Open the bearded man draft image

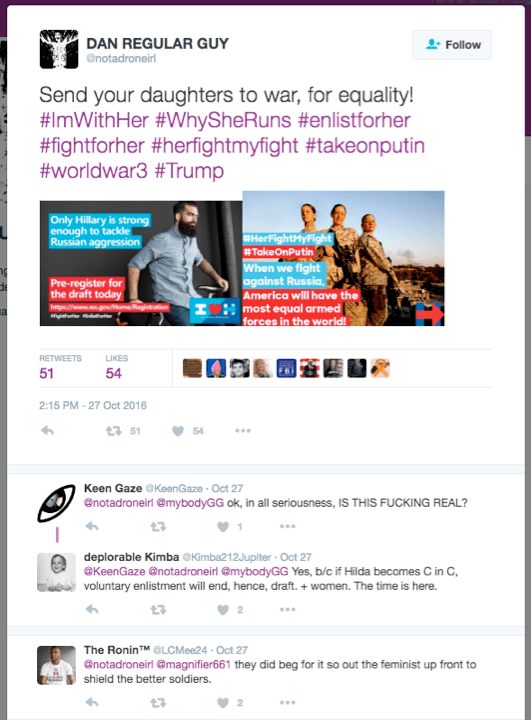(x=141, y=263)
